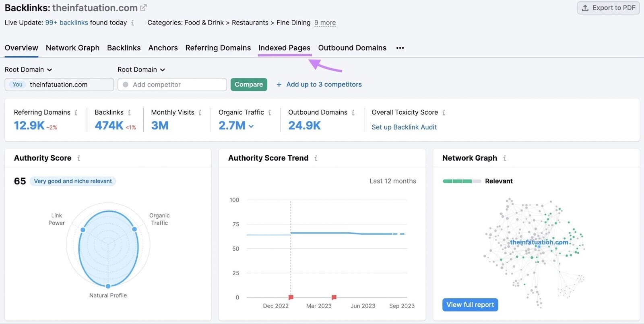This screenshot has height=324, width=644.
Task: Click Backlinks 474K value
Action: (x=109, y=126)
